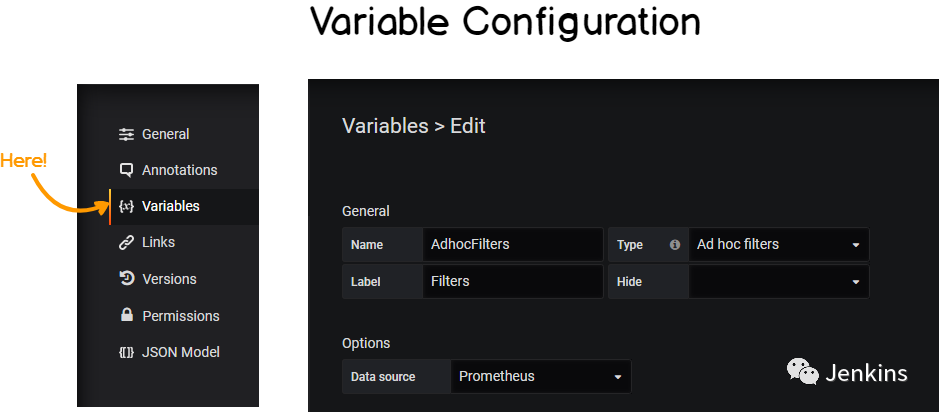Click the General sliders icon
Viewport: 939px width, 412px height.
coord(126,135)
